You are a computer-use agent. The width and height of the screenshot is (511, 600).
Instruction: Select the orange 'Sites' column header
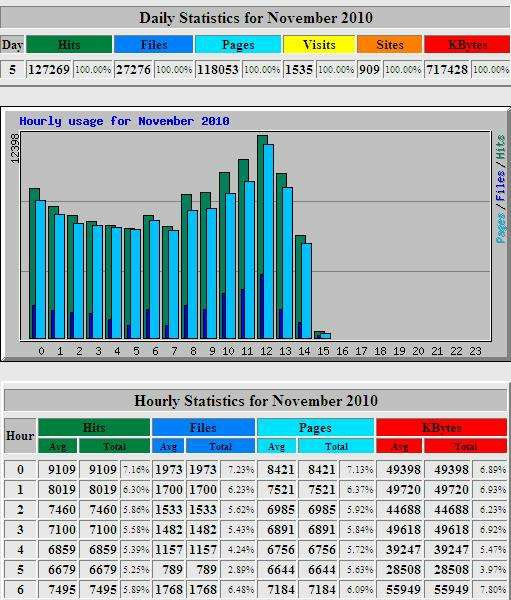click(390, 45)
